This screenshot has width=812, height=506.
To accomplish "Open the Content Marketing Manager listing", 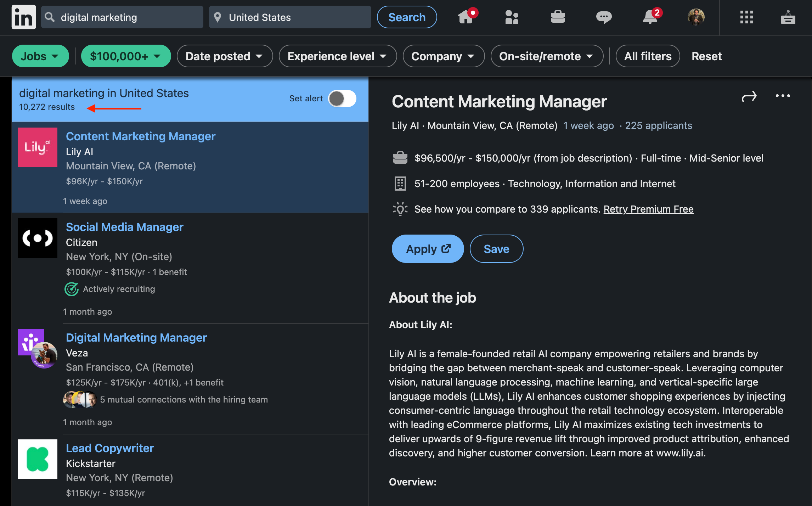I will pyautogui.click(x=141, y=136).
